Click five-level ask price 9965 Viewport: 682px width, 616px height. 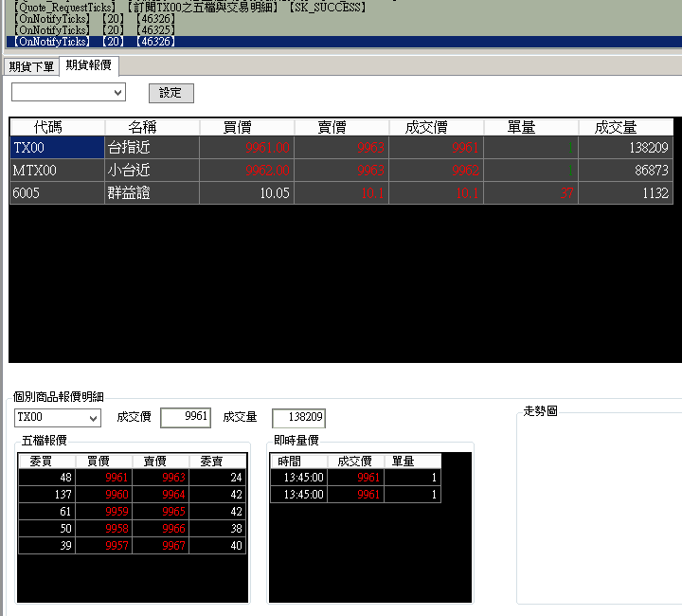(x=161, y=511)
